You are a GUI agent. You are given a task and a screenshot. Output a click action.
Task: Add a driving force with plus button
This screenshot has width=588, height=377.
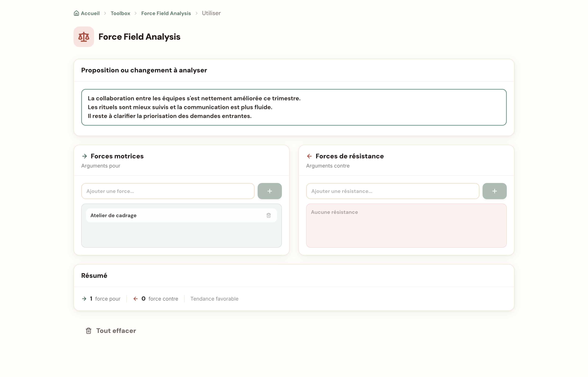[270, 191]
